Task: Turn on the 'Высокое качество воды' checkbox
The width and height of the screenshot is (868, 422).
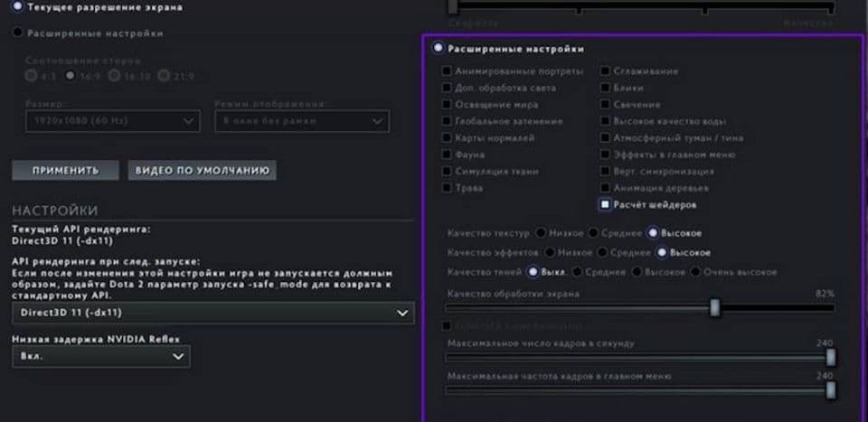Action: [605, 121]
